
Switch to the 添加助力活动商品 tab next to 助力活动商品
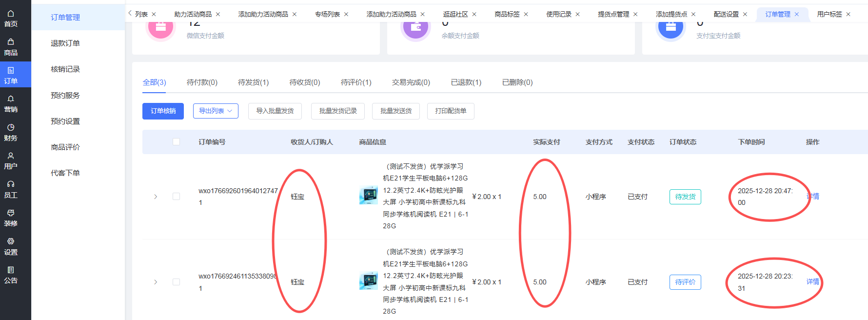tap(263, 15)
